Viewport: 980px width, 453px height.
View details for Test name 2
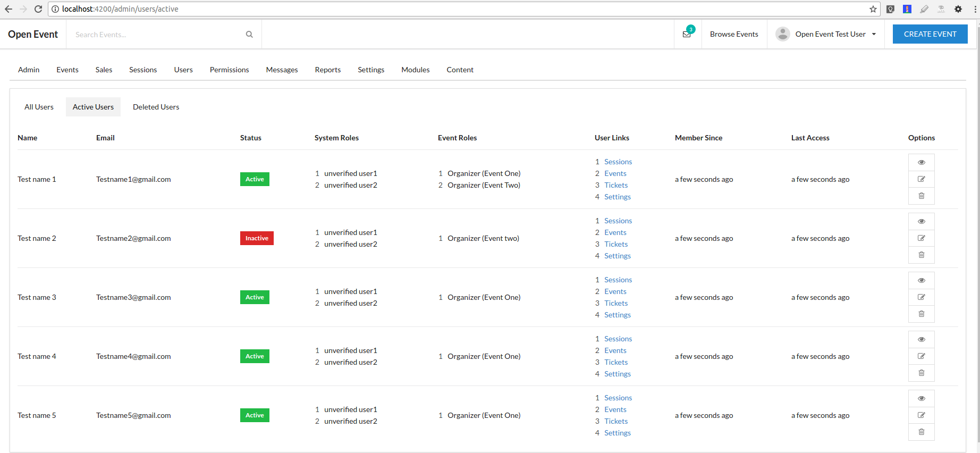(922, 221)
